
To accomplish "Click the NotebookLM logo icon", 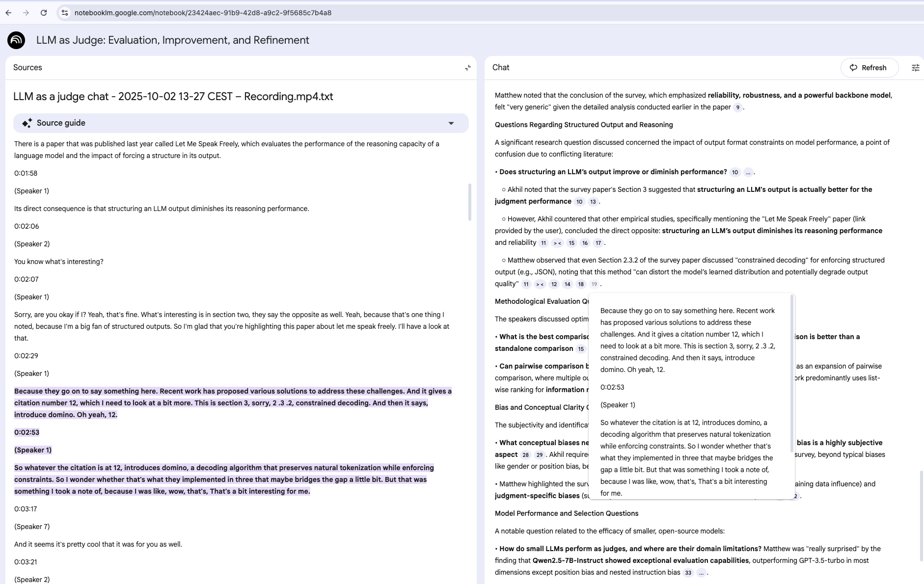I will [16, 40].
